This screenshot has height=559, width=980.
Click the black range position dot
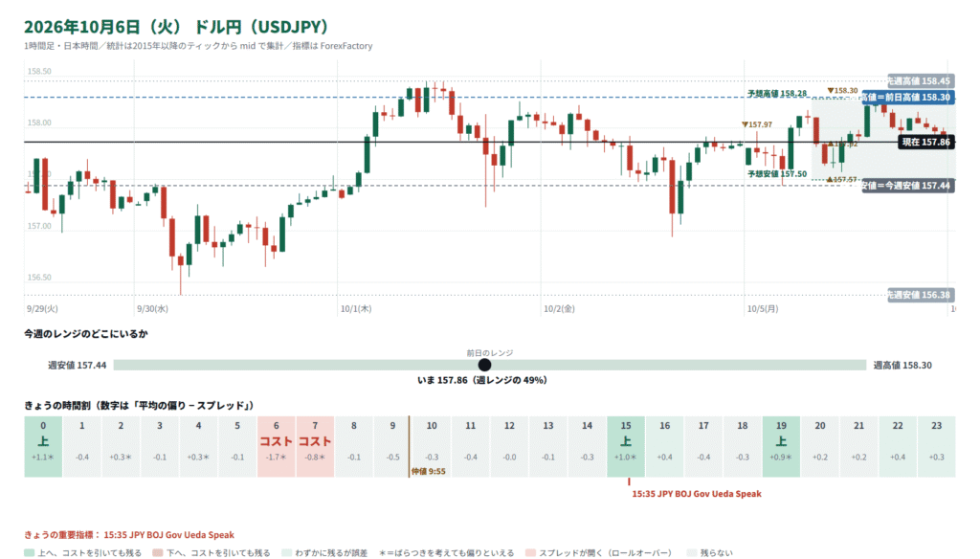pos(484,365)
